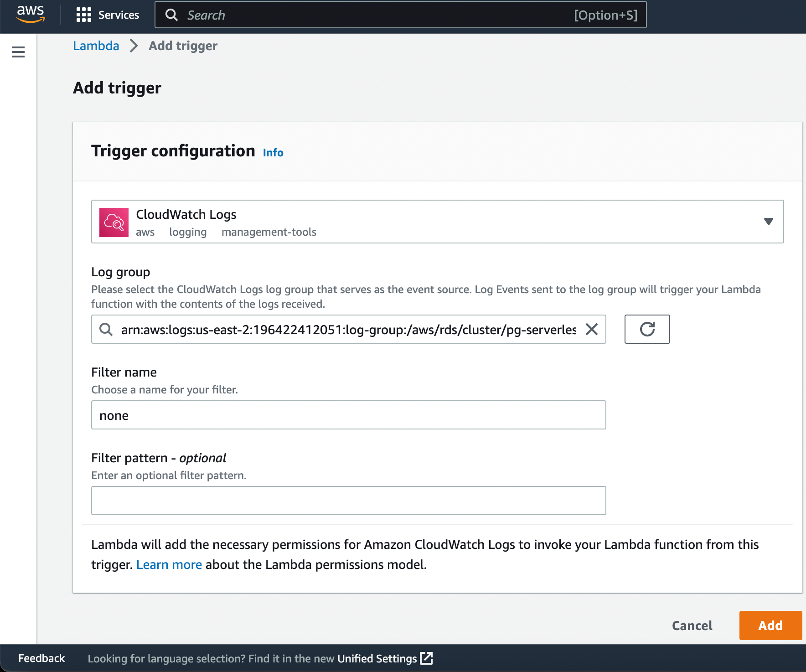The image size is (806, 672).
Task: Click the magnifier icon in Log group field
Action: (x=106, y=329)
